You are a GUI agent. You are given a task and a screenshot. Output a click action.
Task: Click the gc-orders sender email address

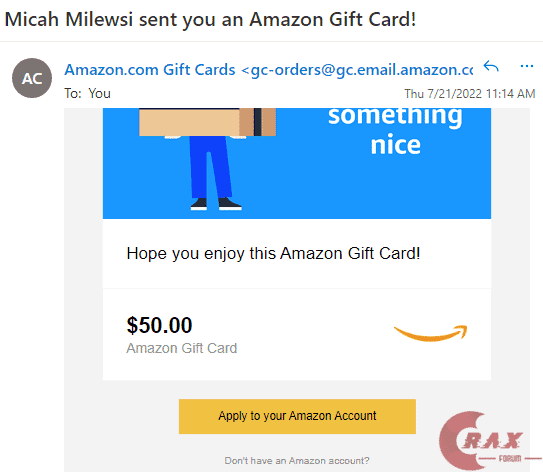(x=357, y=70)
